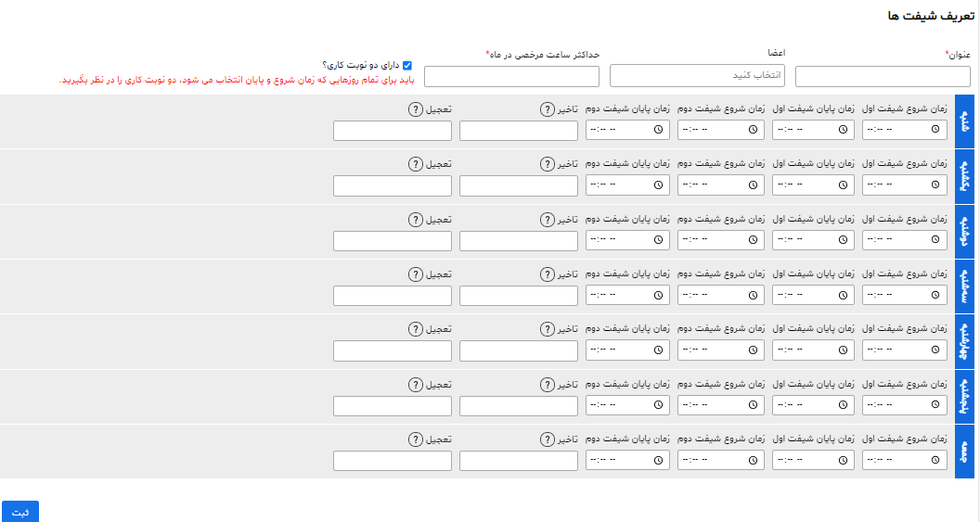The height and width of the screenshot is (522, 980).
Task: Select the جمعه day tab
Action: pos(964,452)
